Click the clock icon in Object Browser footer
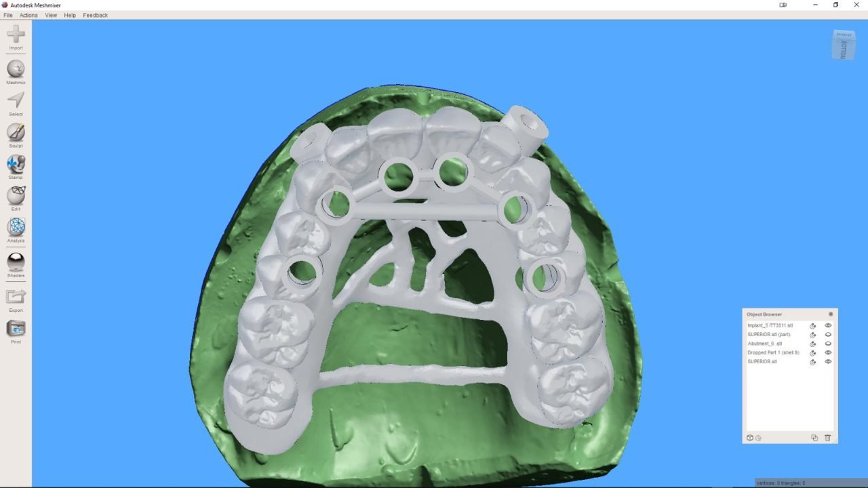The image size is (868, 488). [758, 438]
